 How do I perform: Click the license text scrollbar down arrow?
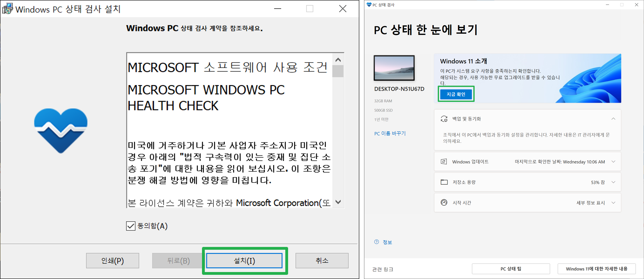338,202
